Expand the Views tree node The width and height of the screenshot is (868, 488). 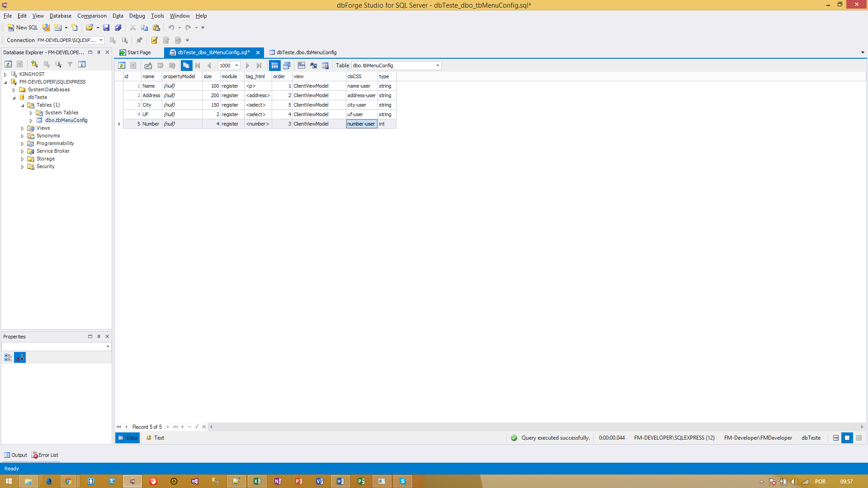click(x=22, y=128)
